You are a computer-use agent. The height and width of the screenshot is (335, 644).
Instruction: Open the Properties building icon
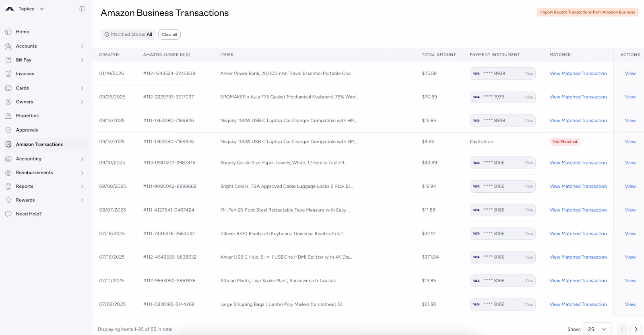pyautogui.click(x=8, y=116)
